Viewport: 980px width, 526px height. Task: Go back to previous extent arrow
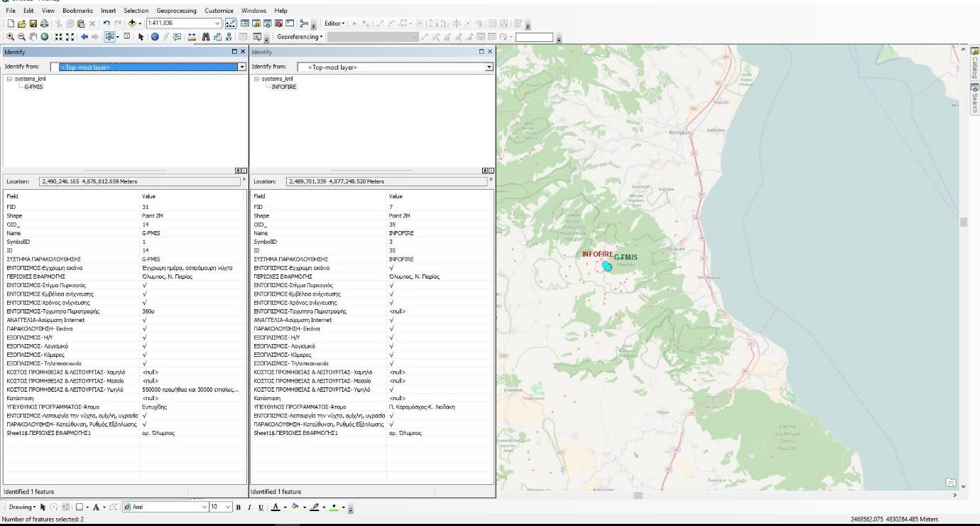click(85, 37)
